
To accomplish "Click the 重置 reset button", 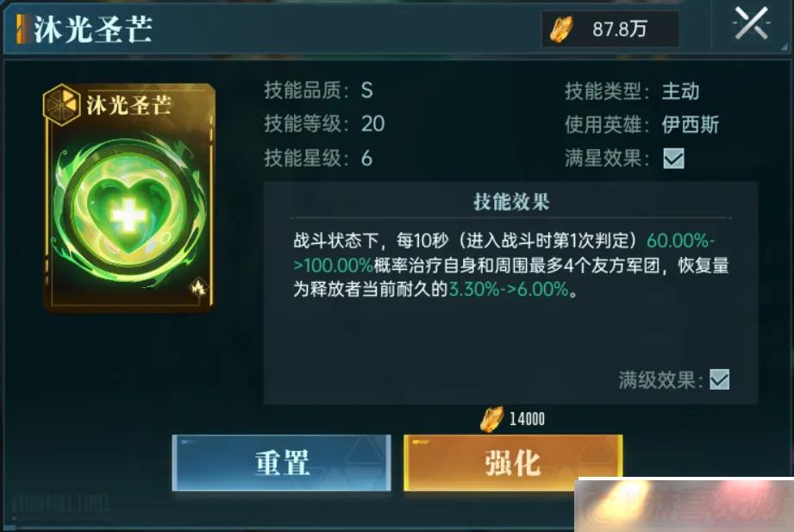I will tap(282, 462).
